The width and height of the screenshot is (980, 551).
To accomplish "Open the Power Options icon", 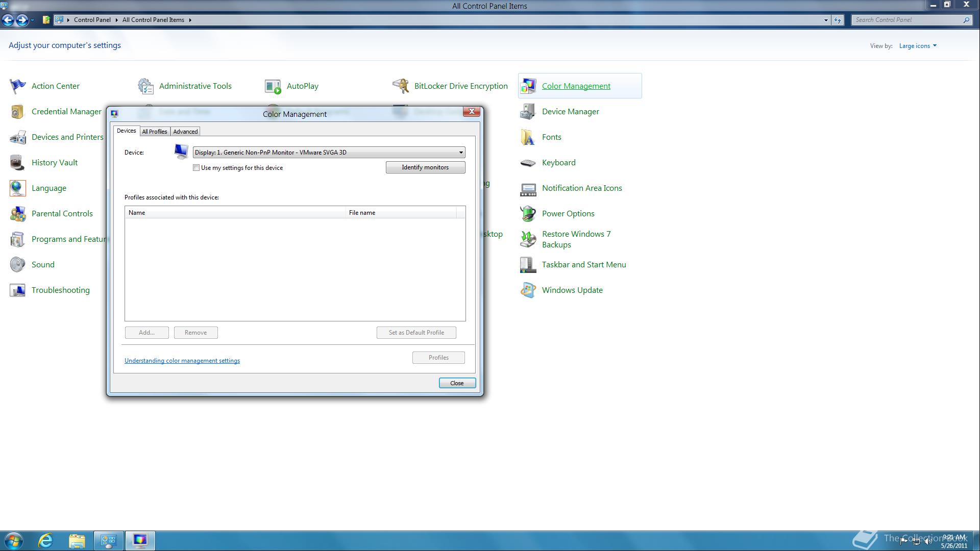I will [528, 214].
